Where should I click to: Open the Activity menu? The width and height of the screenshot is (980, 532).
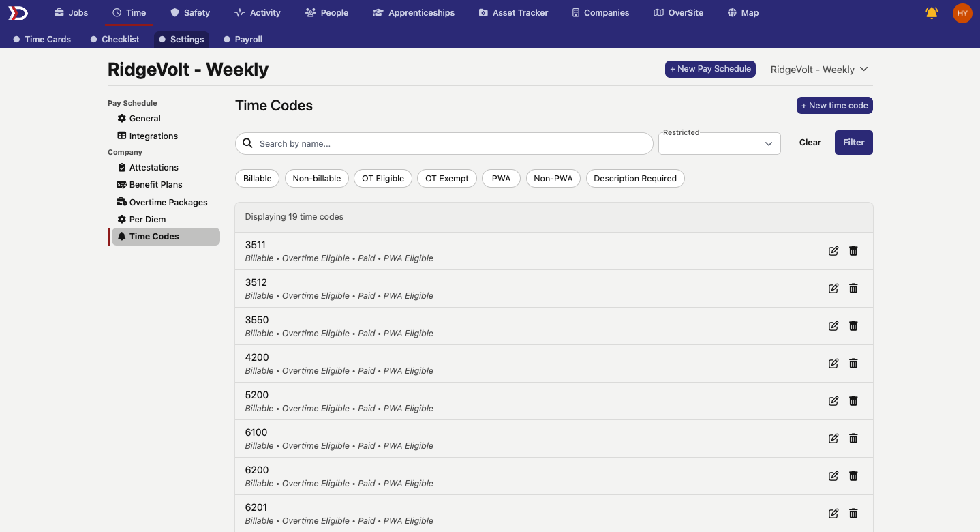click(x=258, y=12)
